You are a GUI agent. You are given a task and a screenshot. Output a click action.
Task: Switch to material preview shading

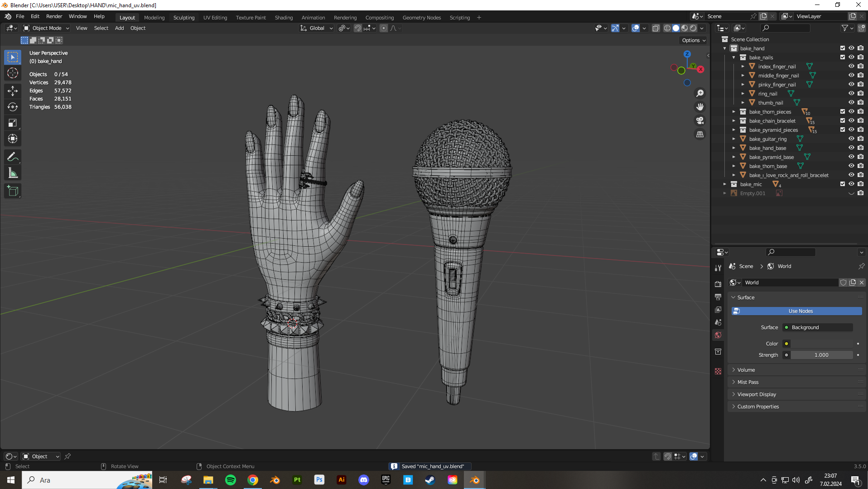pyautogui.click(x=685, y=28)
